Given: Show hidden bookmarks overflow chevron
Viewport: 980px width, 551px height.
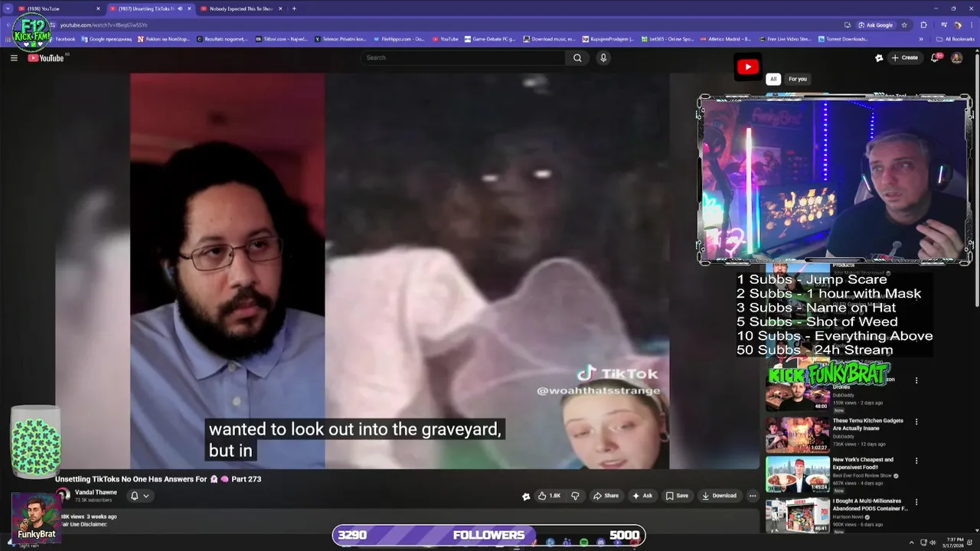Looking at the screenshot, I should (921, 39).
